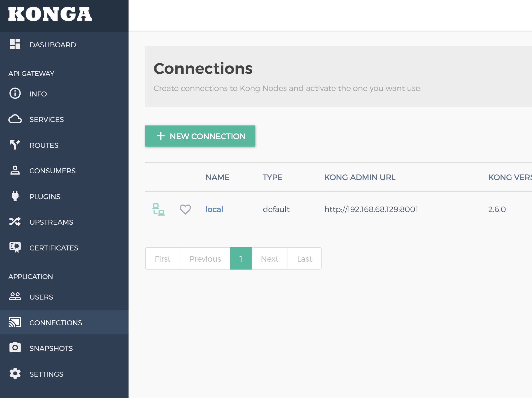Toggle the heart health-check icon for local

click(x=185, y=209)
